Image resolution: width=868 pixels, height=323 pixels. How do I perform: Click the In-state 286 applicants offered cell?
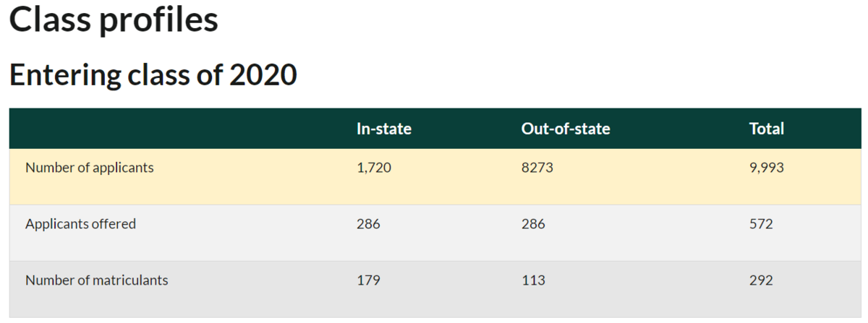368,224
